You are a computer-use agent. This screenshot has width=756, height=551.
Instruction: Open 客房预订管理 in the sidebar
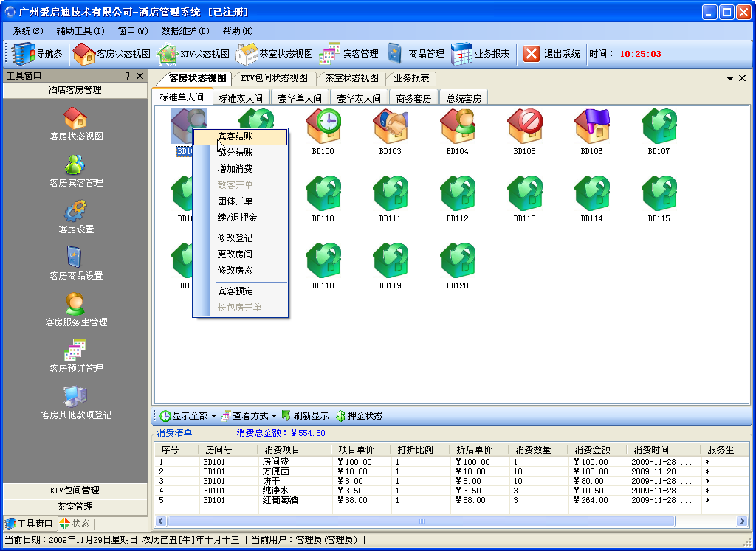coord(75,356)
